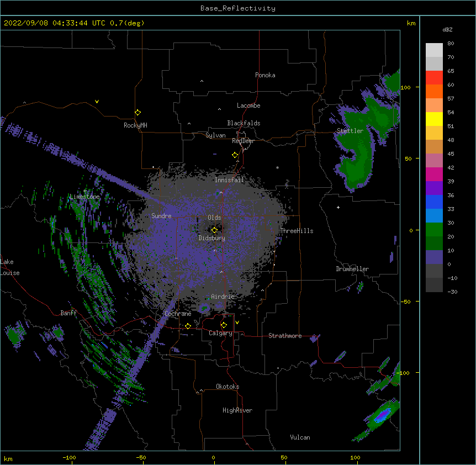Click the 100 tick label on bottom axis

[355, 457]
